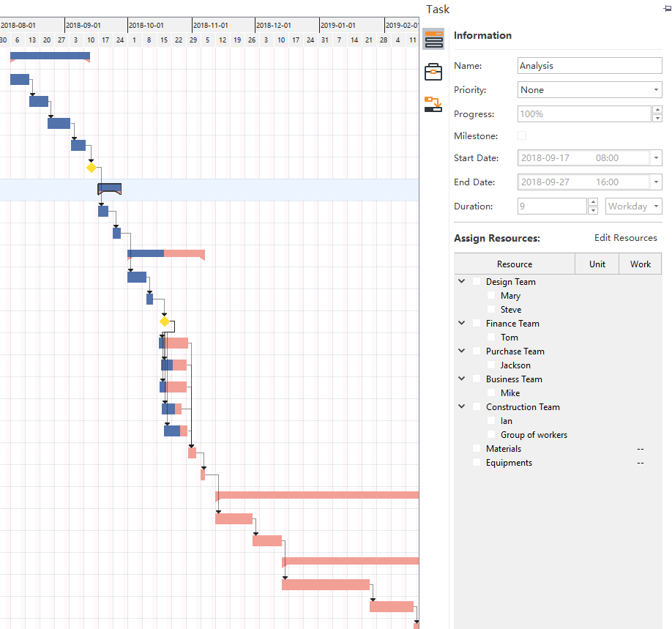Check the Design Team checkbox
672x629 pixels.
pos(477,282)
